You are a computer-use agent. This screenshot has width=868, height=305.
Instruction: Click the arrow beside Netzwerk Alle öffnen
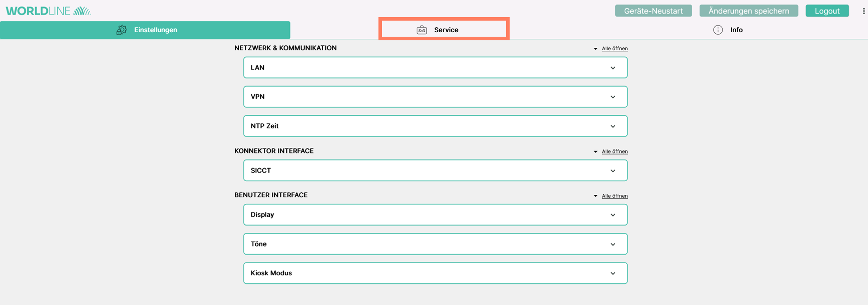coord(596,49)
